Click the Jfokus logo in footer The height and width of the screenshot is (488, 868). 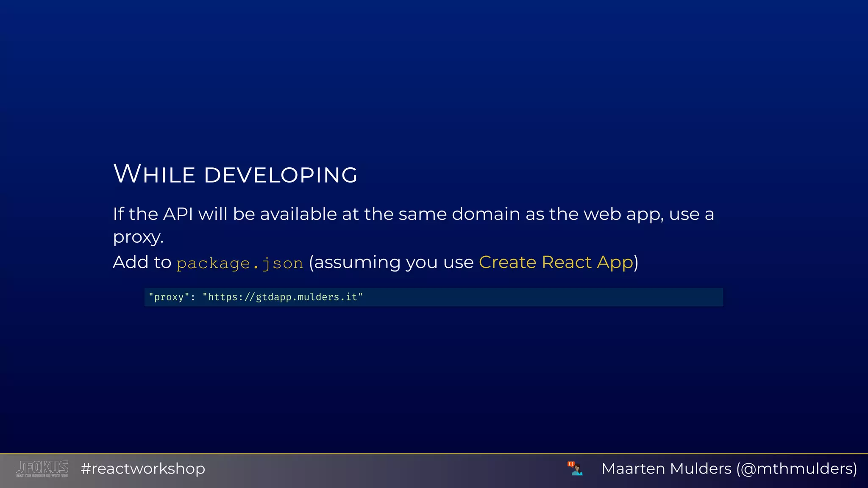42,467
